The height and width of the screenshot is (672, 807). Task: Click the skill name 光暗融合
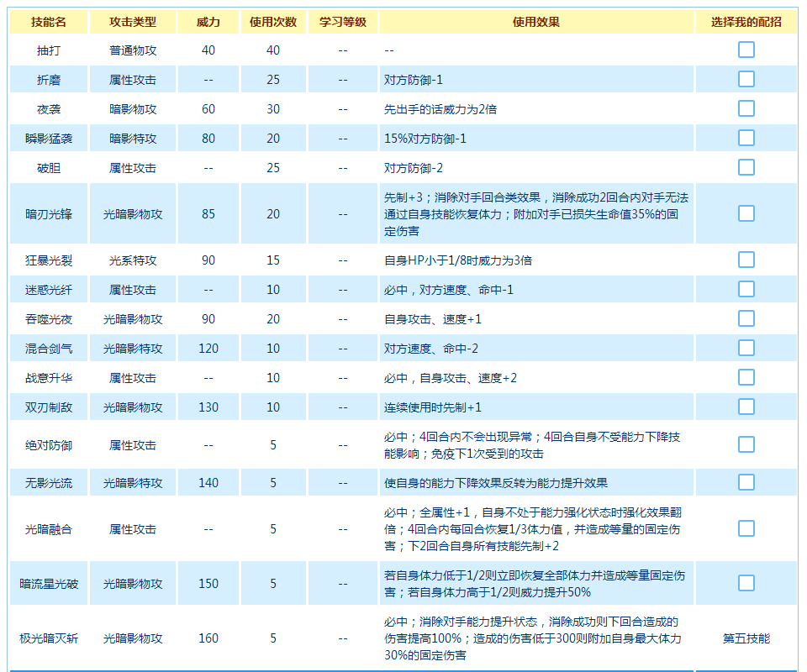pos(49,529)
